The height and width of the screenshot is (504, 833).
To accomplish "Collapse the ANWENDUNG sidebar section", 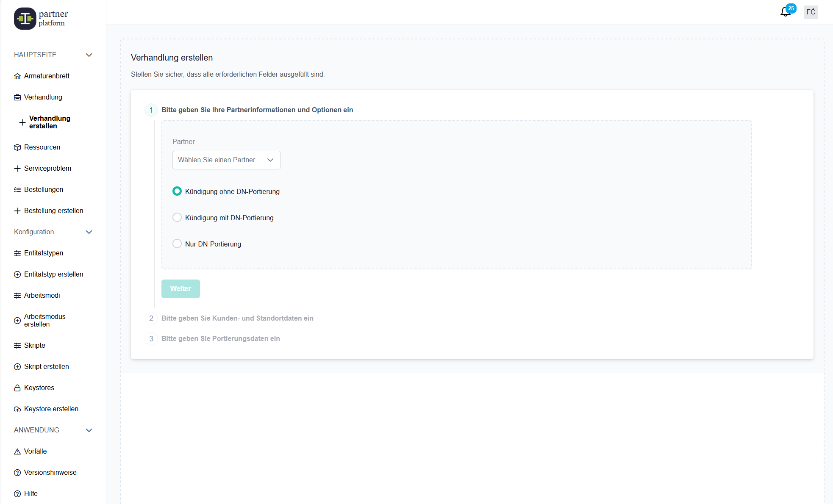I will (x=89, y=430).
